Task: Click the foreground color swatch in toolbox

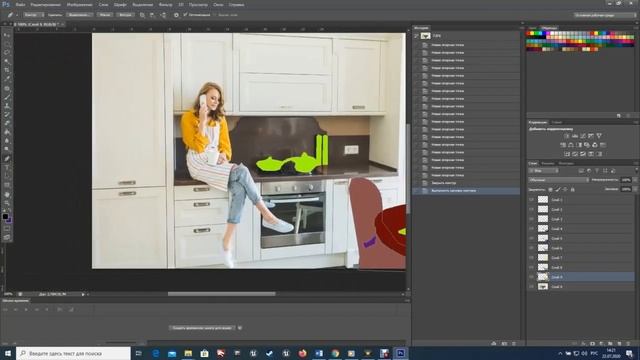Action: [5, 217]
